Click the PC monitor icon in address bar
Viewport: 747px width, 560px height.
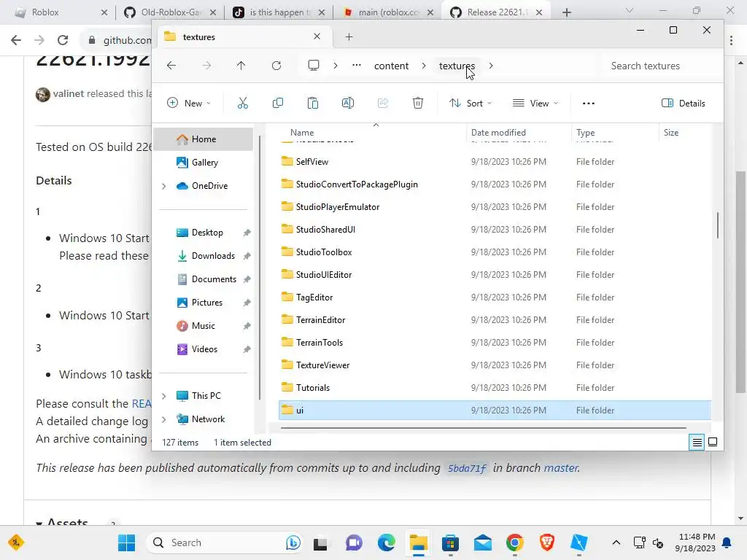point(314,66)
